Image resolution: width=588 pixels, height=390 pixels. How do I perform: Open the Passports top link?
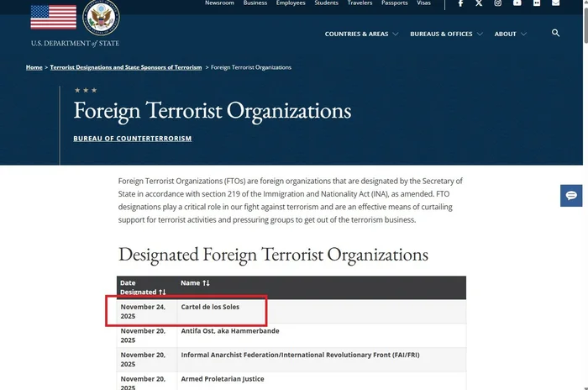[395, 3]
